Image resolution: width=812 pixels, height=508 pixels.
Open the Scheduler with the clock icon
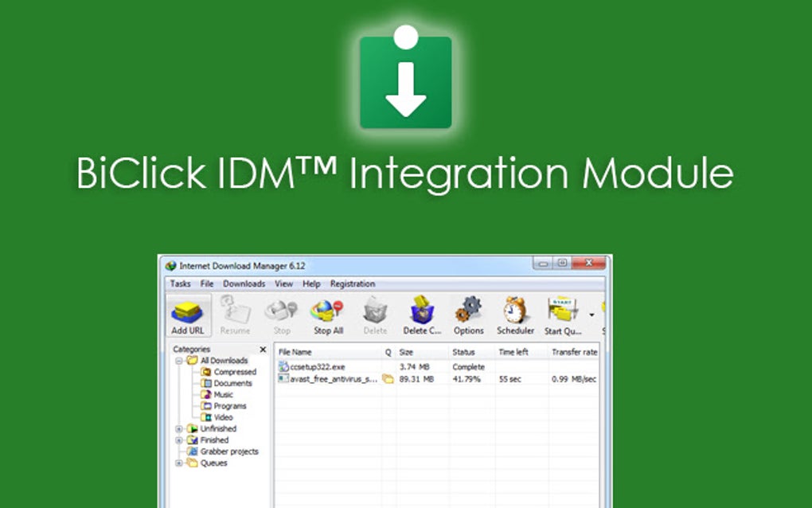515,311
